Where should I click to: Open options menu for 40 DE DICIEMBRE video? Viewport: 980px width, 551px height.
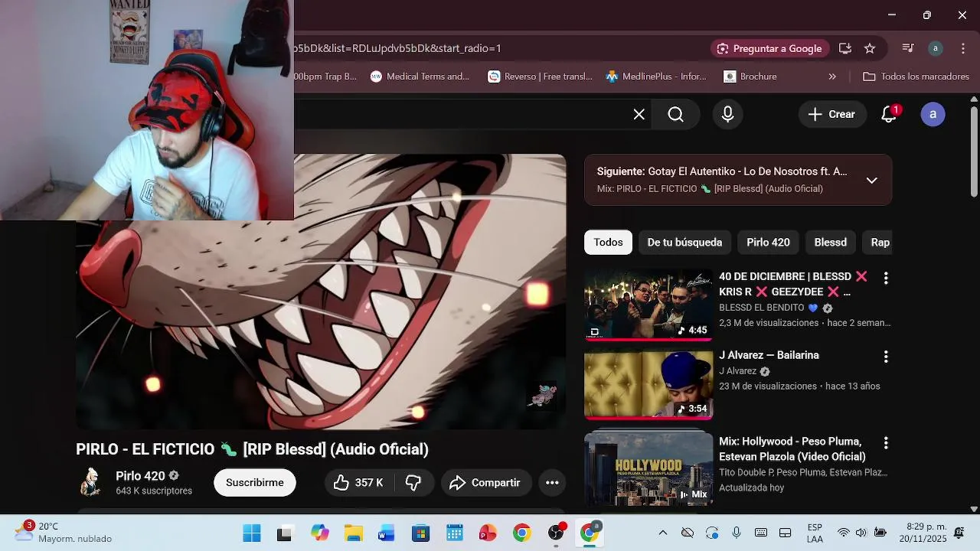pyautogui.click(x=886, y=278)
